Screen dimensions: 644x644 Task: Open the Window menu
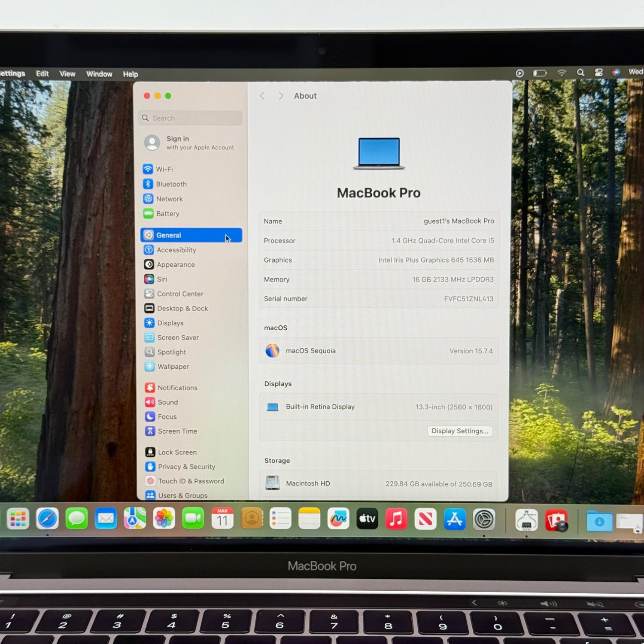tap(99, 74)
